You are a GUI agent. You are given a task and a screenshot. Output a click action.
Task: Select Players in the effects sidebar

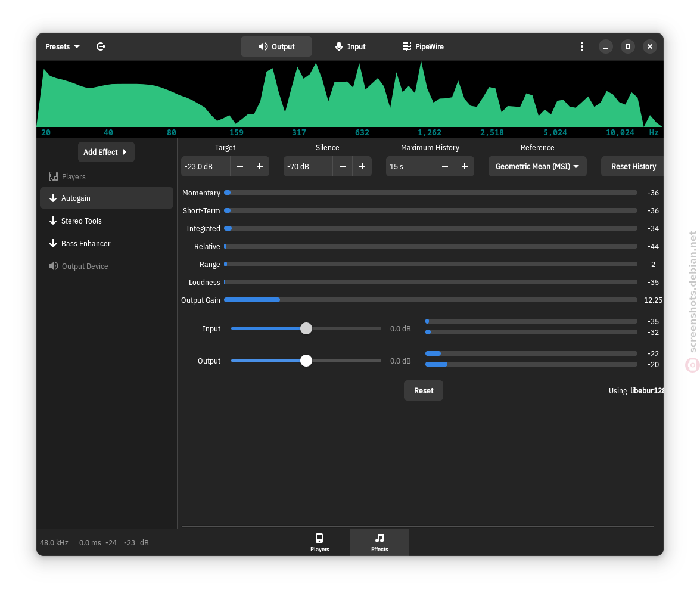(x=106, y=176)
